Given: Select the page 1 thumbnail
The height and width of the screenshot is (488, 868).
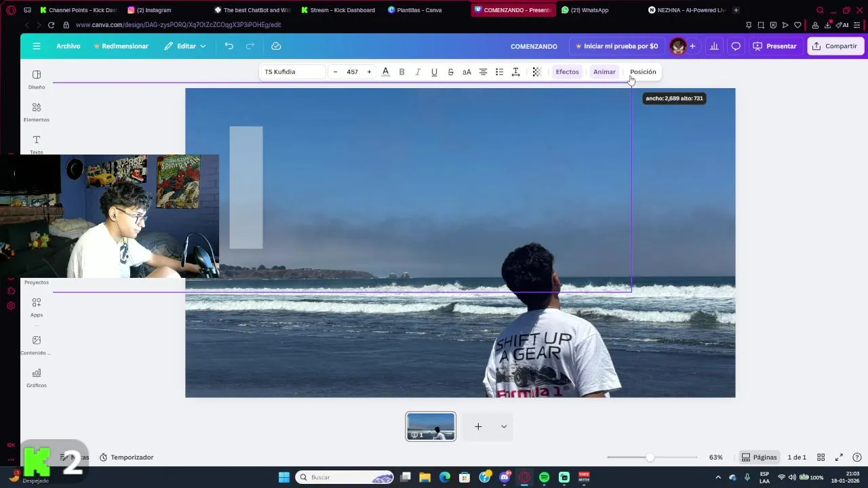Looking at the screenshot, I should 431,426.
